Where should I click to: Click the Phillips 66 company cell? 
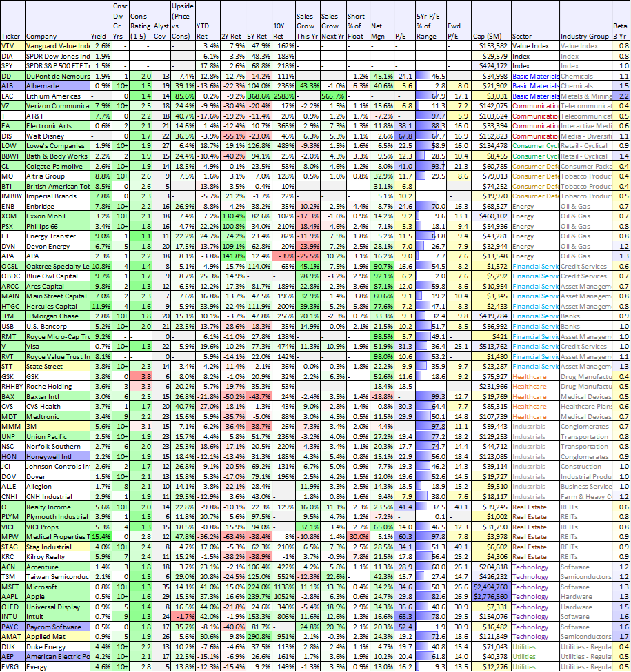click(57, 226)
